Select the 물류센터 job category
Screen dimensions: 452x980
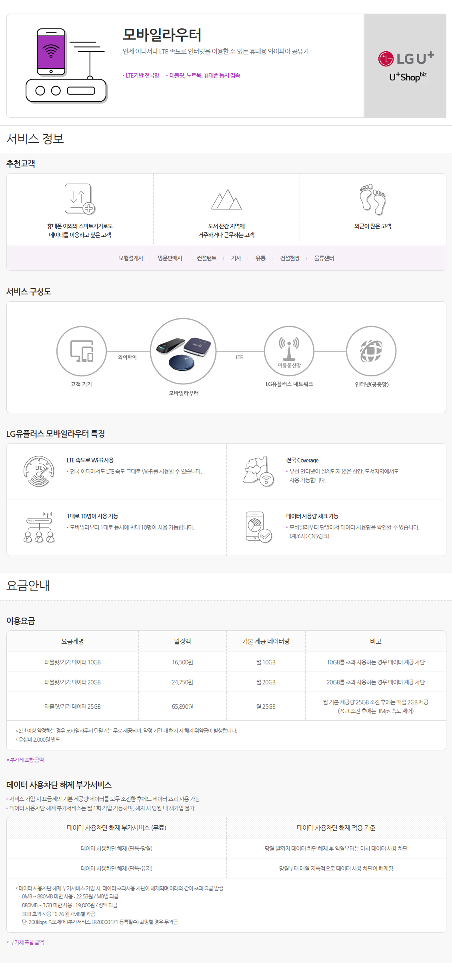(324, 258)
